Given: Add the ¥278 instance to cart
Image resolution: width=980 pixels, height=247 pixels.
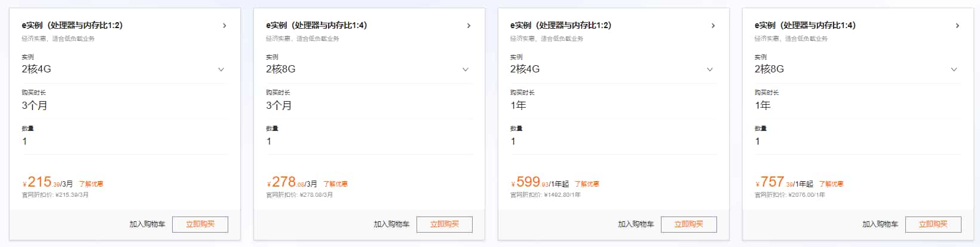Looking at the screenshot, I should pos(391,224).
